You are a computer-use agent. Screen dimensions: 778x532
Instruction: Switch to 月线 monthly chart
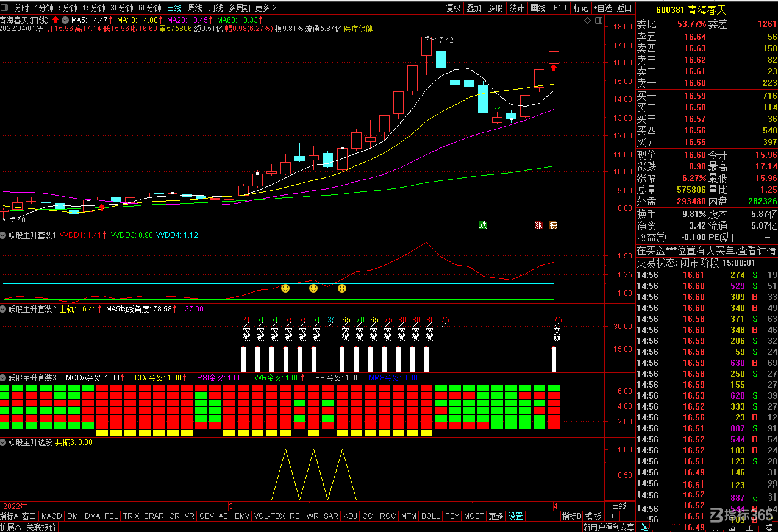point(215,8)
